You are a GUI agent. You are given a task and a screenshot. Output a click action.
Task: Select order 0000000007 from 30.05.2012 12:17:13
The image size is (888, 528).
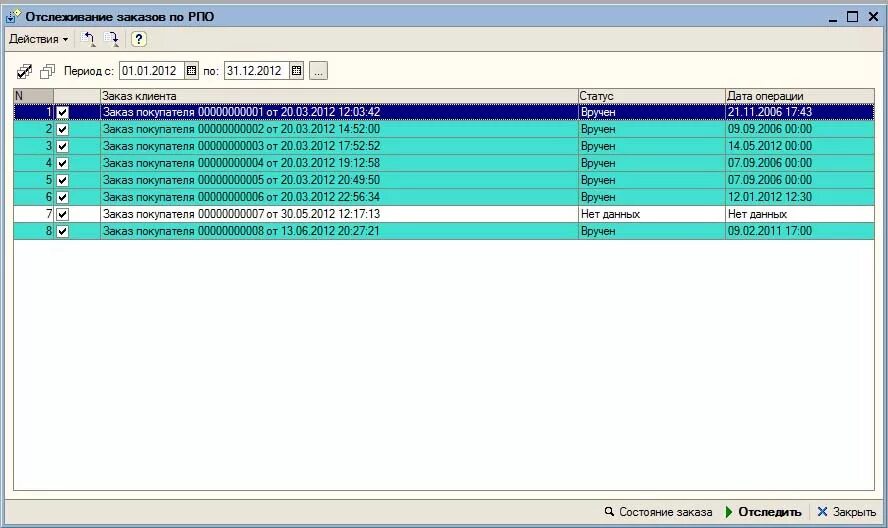pos(339,214)
